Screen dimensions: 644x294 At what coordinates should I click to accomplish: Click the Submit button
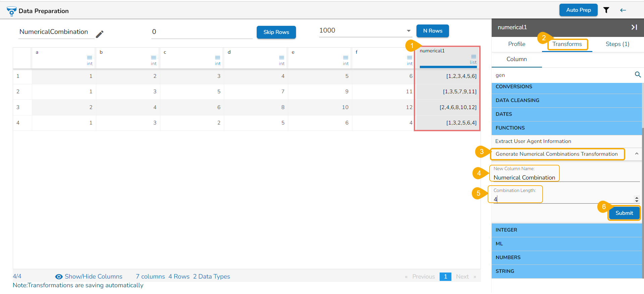pos(624,213)
